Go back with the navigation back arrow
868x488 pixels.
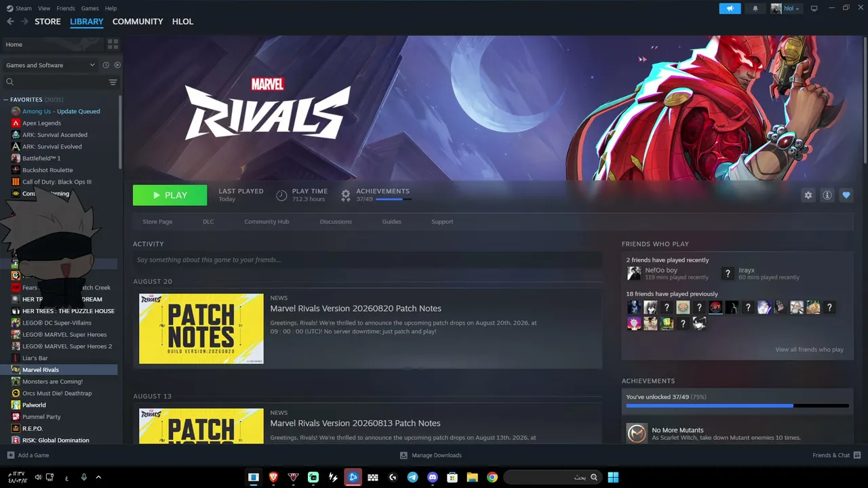point(10,22)
